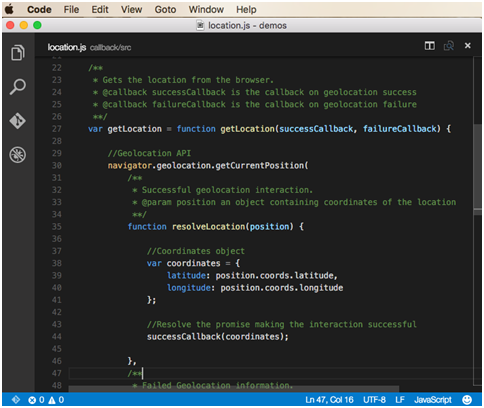
Task: Change LF end of line sequence
Action: [400, 399]
